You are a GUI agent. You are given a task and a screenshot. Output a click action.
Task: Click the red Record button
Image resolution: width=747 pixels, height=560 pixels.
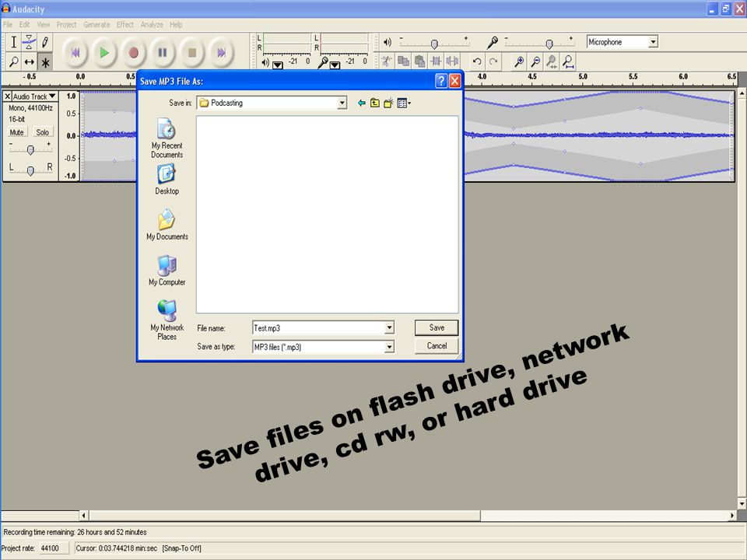[x=134, y=52]
